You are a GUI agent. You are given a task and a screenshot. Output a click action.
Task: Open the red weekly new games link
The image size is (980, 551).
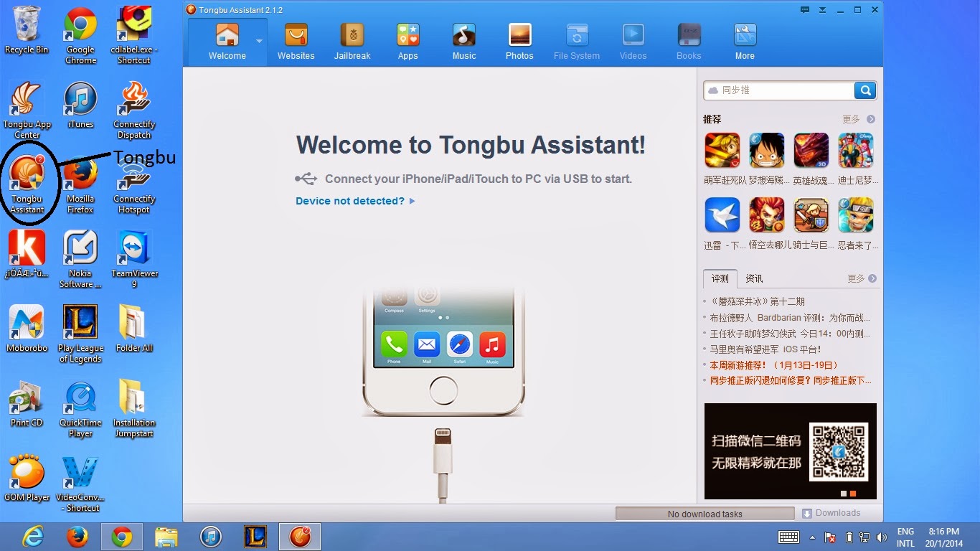(x=774, y=365)
